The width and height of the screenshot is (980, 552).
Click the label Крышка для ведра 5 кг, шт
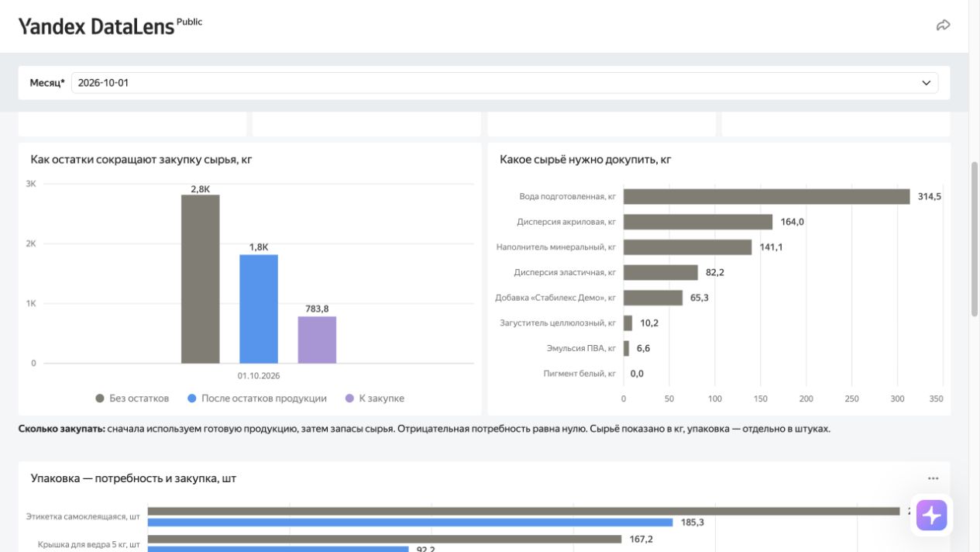[89, 545]
